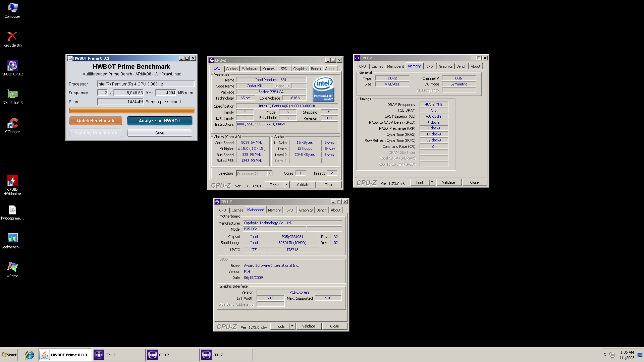Select the CPUID CPU-Z desktop icon
This screenshot has width=644, height=362.
coord(12,68)
